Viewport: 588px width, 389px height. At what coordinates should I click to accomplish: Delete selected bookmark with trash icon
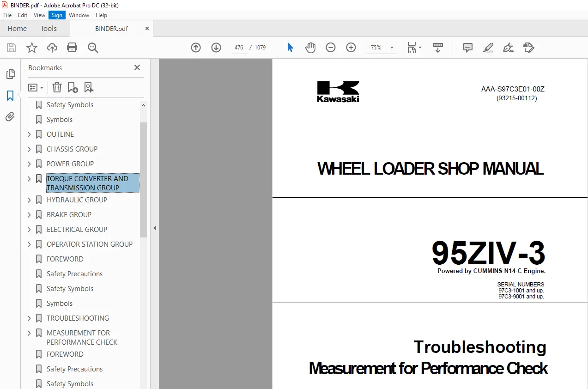tap(57, 87)
